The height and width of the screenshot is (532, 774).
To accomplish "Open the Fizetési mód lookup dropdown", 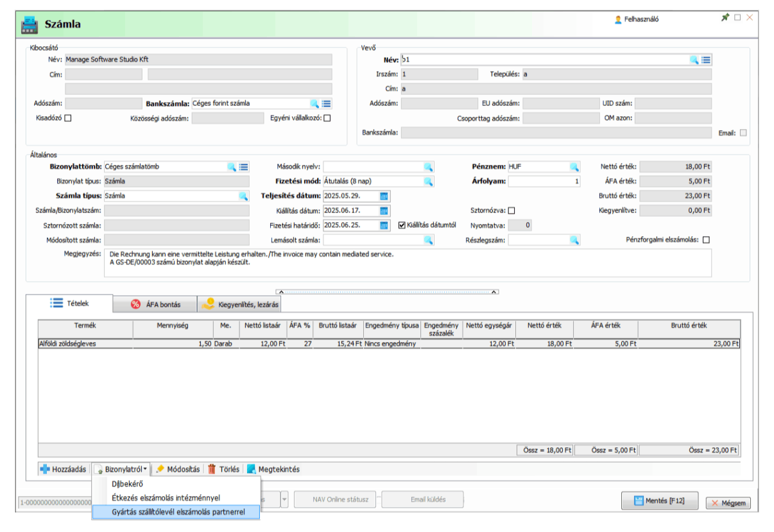I will click(428, 182).
